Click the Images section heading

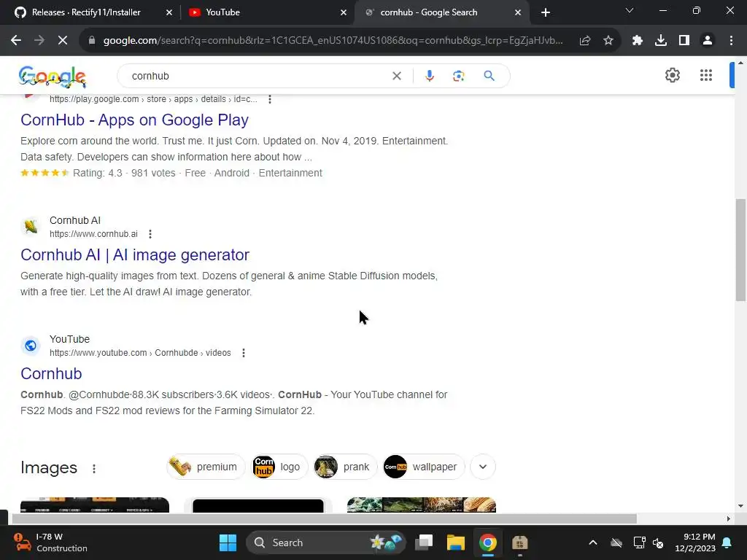[x=49, y=467]
